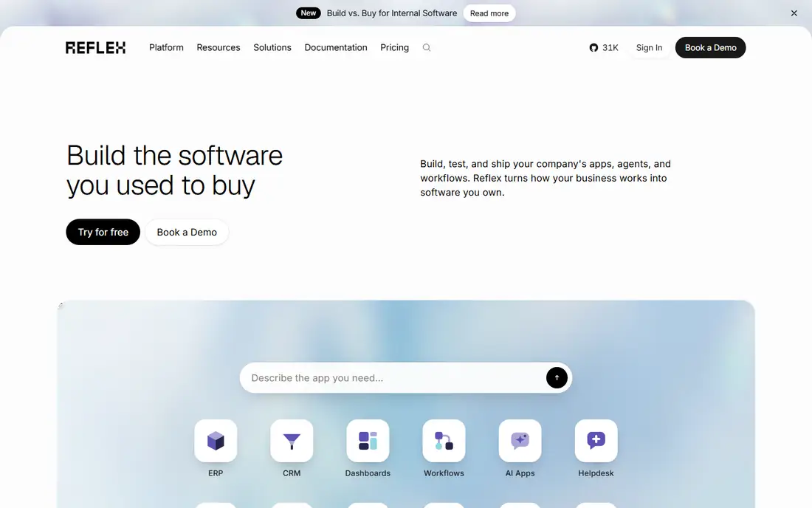Go to Documentation

(336, 48)
